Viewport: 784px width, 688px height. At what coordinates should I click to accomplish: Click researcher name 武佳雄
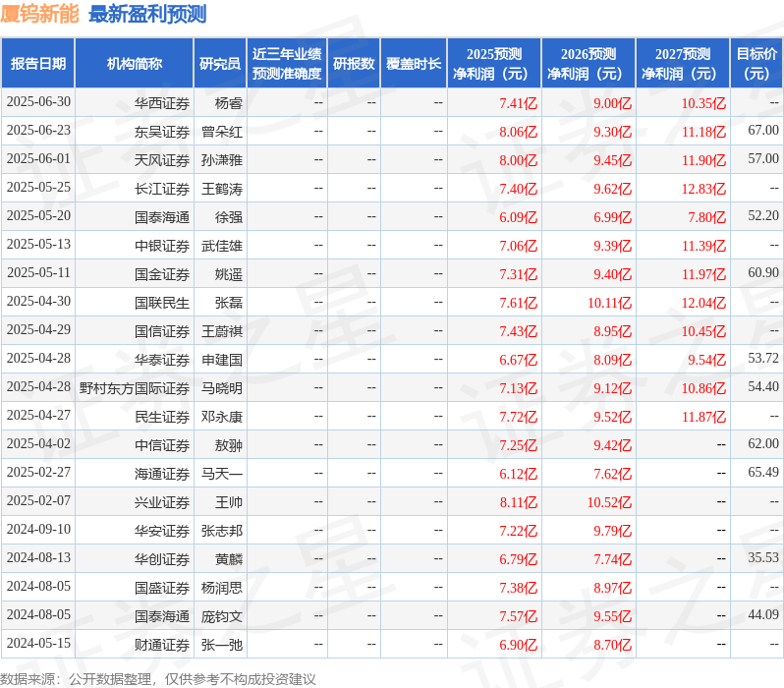[222, 246]
